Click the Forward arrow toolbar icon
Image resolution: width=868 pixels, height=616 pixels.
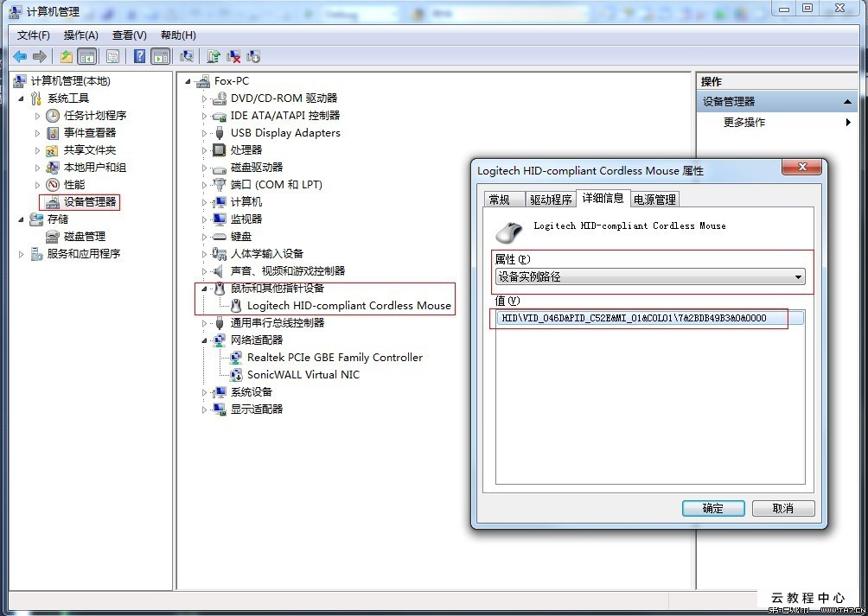click(39, 56)
